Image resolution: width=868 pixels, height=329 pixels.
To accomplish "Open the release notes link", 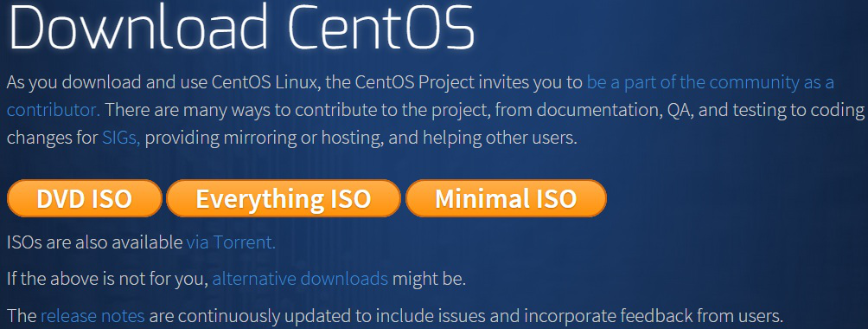I will [93, 316].
